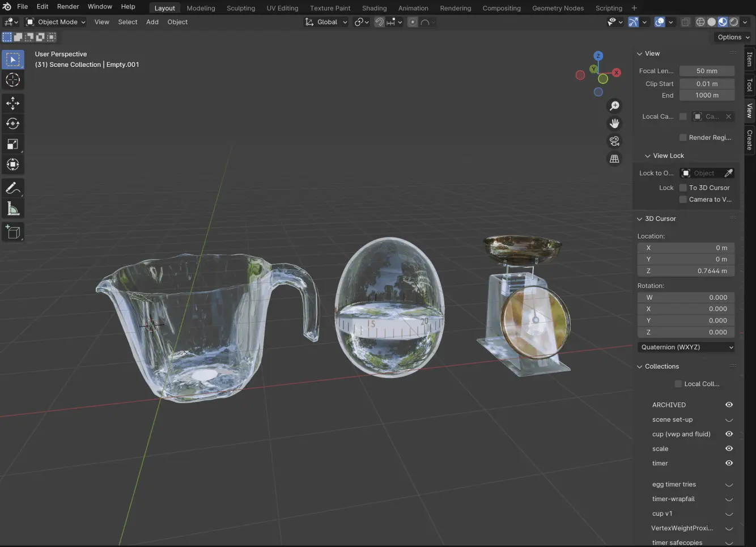Image resolution: width=756 pixels, height=547 pixels.
Task: Switch to the Modeling workspace tab
Action: click(201, 8)
